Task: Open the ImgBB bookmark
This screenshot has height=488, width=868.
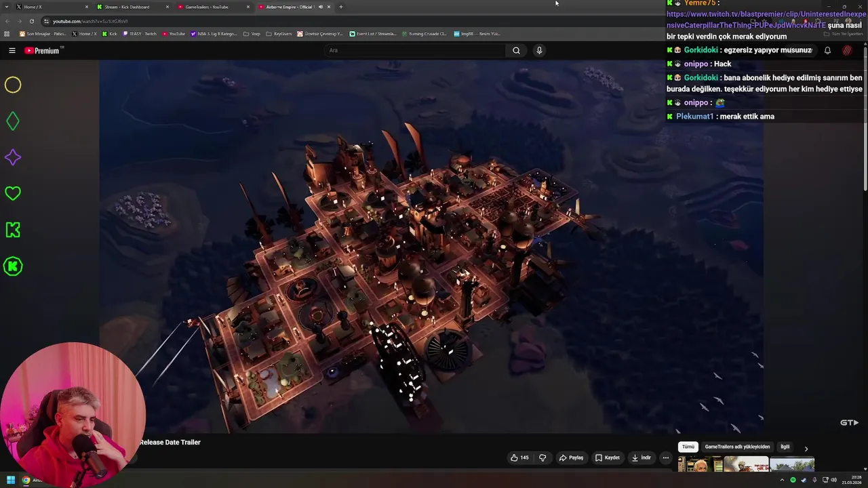Action: tap(476, 34)
